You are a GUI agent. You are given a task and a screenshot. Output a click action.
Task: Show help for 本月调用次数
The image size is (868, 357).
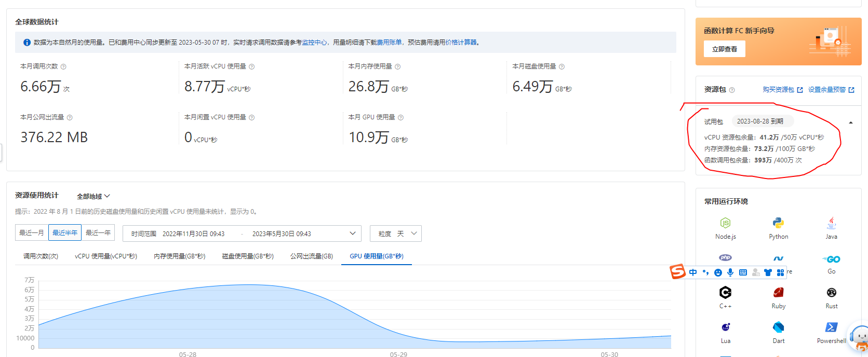[x=63, y=67]
